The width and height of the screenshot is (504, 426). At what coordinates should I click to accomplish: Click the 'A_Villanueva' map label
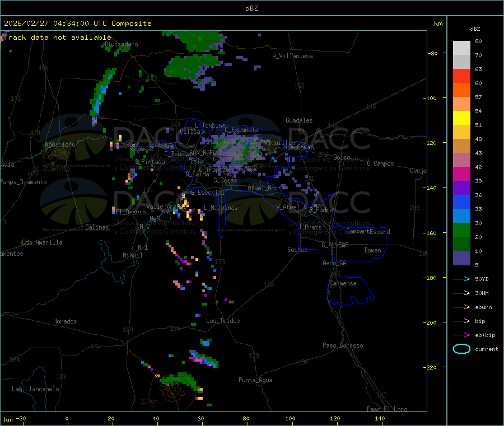[292, 56]
